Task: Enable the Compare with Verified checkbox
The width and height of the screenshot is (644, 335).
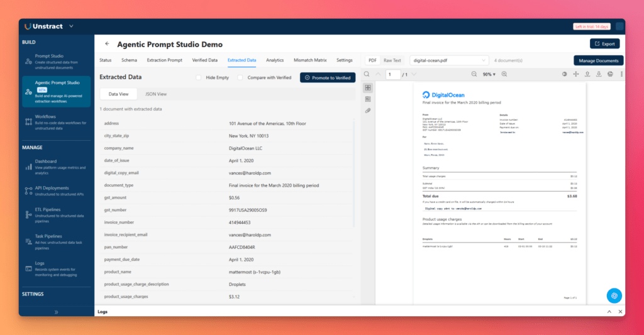Action: [240, 77]
